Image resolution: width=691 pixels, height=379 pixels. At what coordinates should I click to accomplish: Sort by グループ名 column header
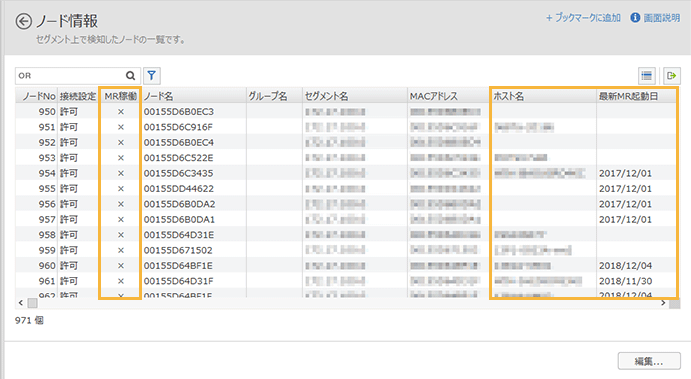(274, 96)
